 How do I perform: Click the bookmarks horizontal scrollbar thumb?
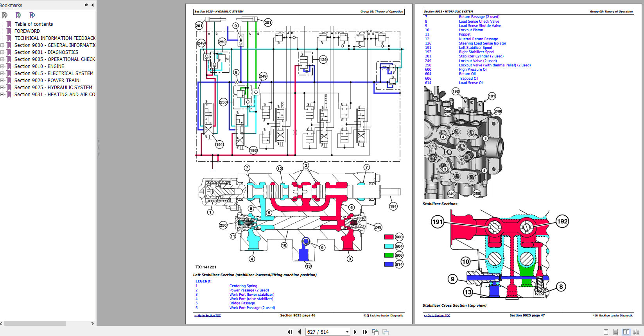(x=35, y=323)
